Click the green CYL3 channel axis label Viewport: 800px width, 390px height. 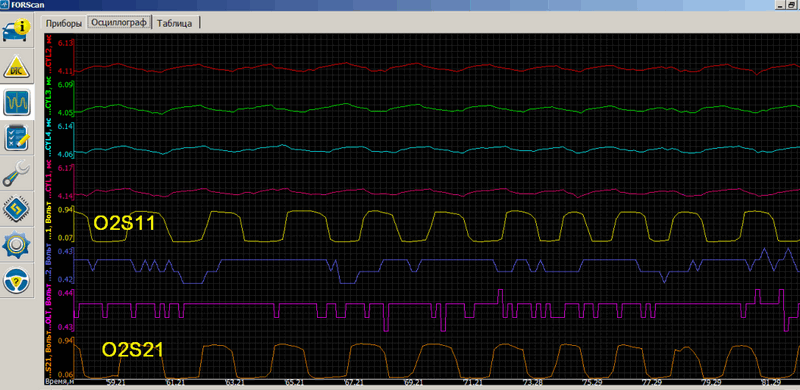[x=49, y=98]
